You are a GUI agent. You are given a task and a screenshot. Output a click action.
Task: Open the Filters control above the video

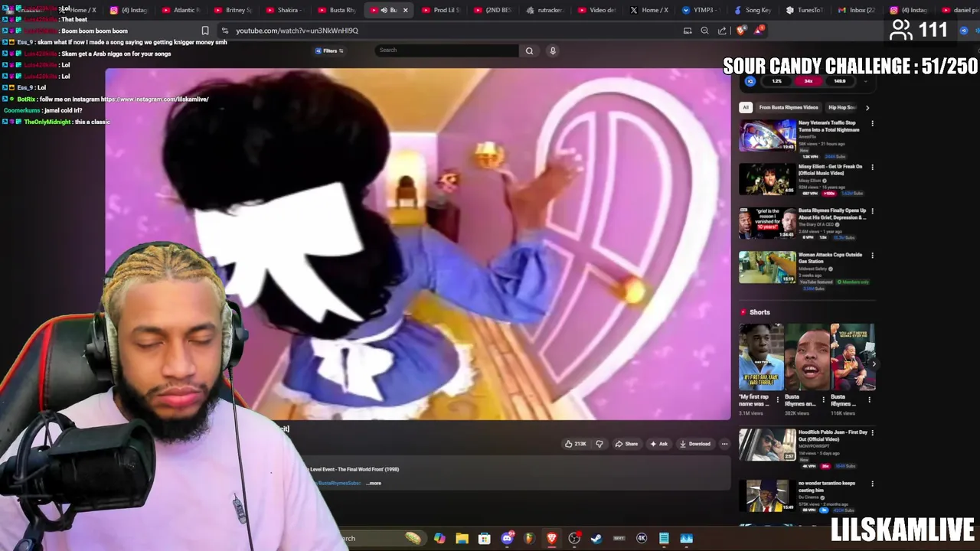pos(330,51)
